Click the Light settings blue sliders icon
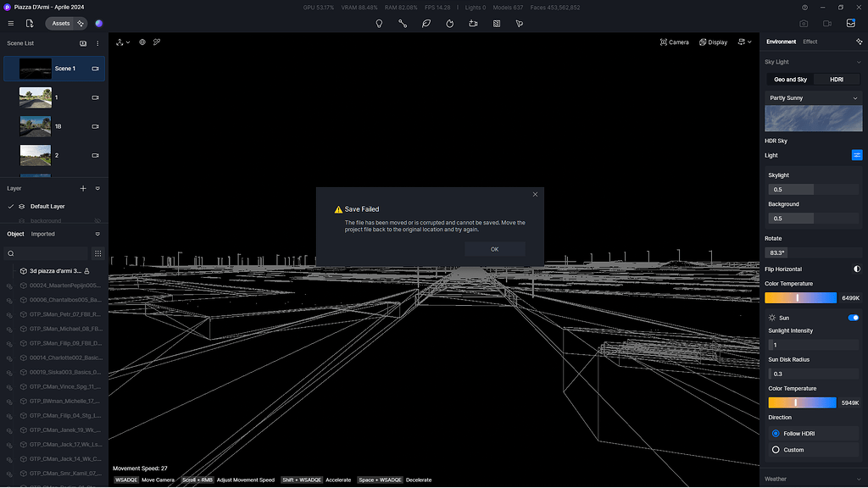The image size is (868, 488). (x=857, y=155)
